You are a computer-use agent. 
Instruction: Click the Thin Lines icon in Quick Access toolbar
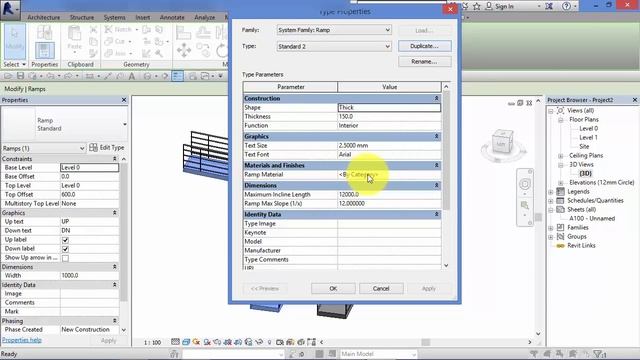pos(178,76)
